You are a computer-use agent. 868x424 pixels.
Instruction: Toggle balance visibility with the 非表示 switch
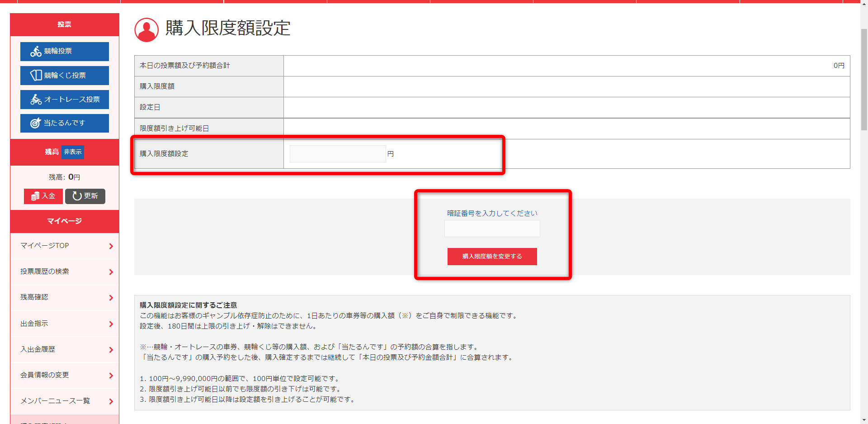click(x=72, y=152)
